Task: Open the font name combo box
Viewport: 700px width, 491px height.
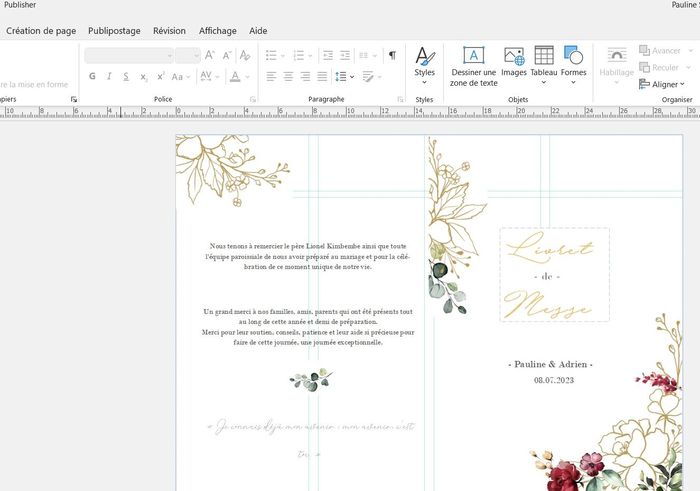Action: pos(129,55)
